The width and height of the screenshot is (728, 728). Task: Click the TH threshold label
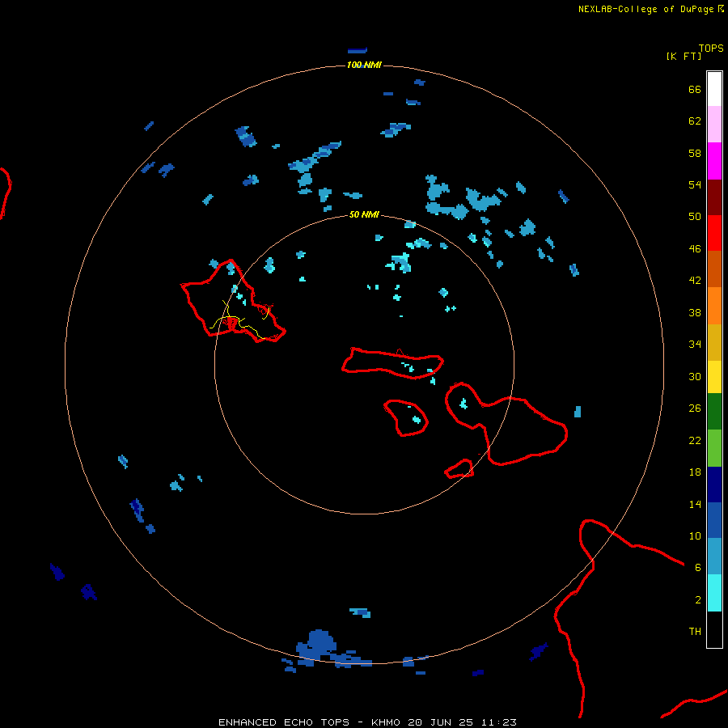[x=695, y=632]
